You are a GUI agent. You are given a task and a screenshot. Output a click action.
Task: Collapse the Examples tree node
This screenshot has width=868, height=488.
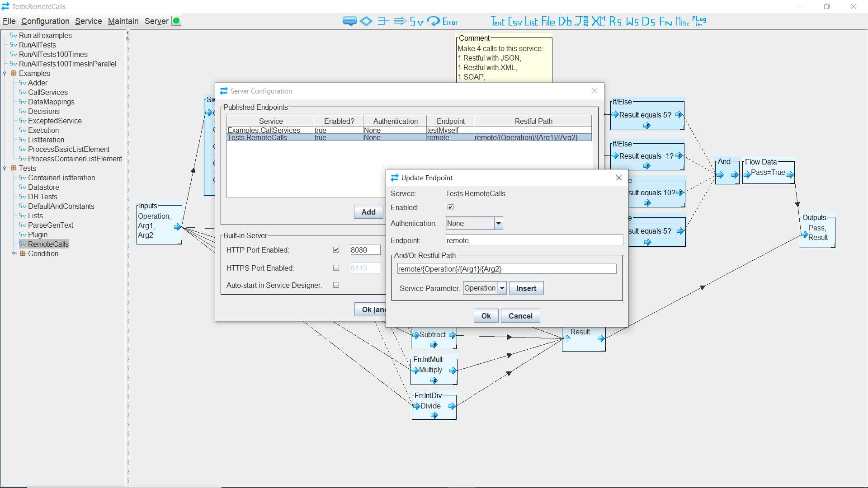pyautogui.click(x=5, y=73)
